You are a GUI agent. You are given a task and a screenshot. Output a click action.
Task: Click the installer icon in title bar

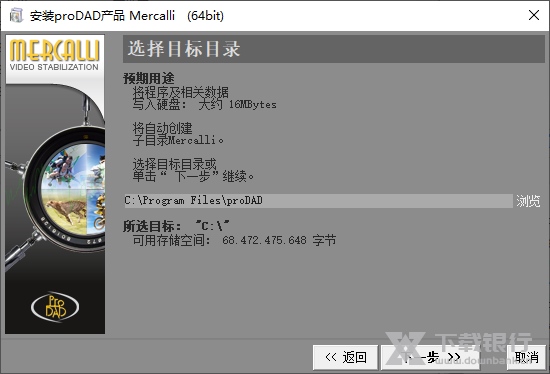tap(16, 15)
